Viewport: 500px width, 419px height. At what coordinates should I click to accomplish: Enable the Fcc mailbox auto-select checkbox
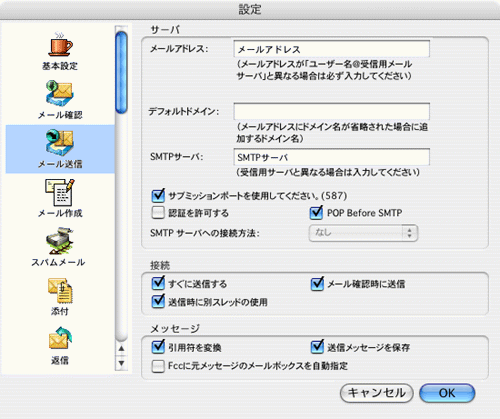[158, 366]
